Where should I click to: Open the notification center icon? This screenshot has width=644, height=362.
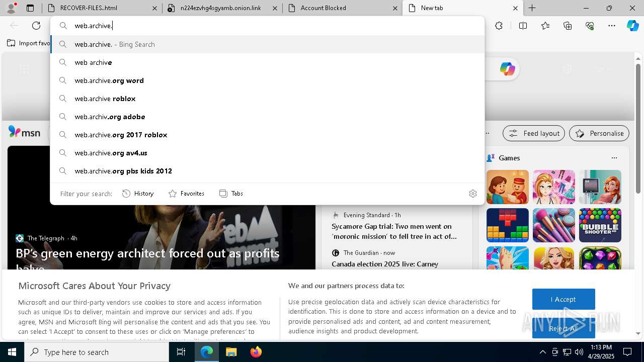(x=627, y=352)
